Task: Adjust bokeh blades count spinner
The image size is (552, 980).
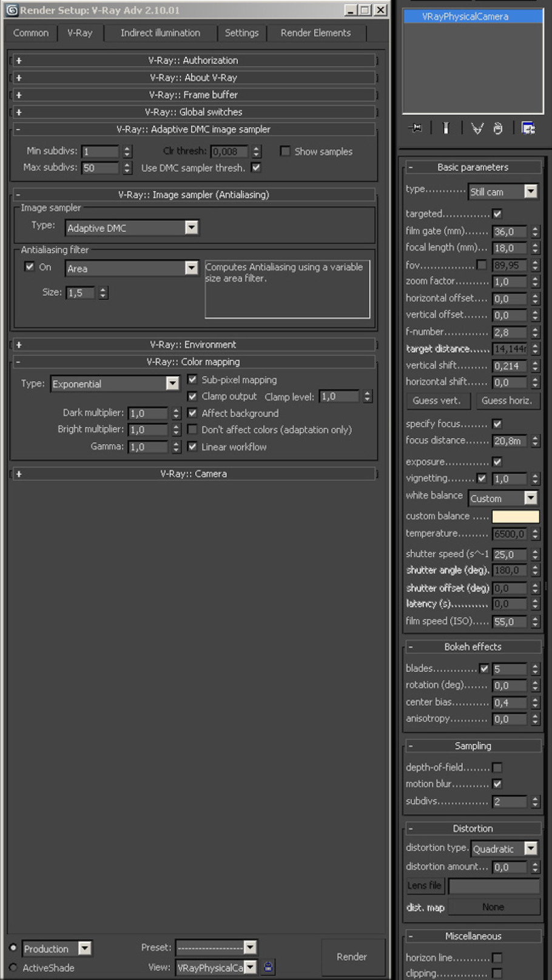Action: click(535, 669)
